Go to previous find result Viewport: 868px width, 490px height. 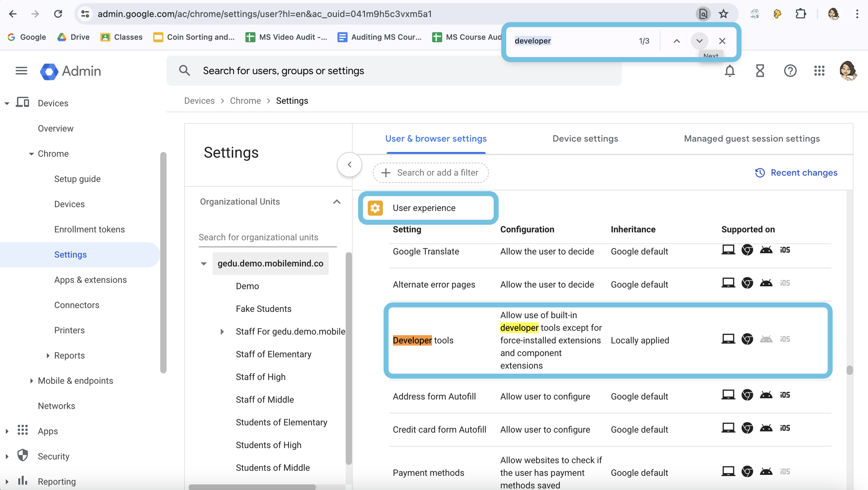pyautogui.click(x=676, y=41)
